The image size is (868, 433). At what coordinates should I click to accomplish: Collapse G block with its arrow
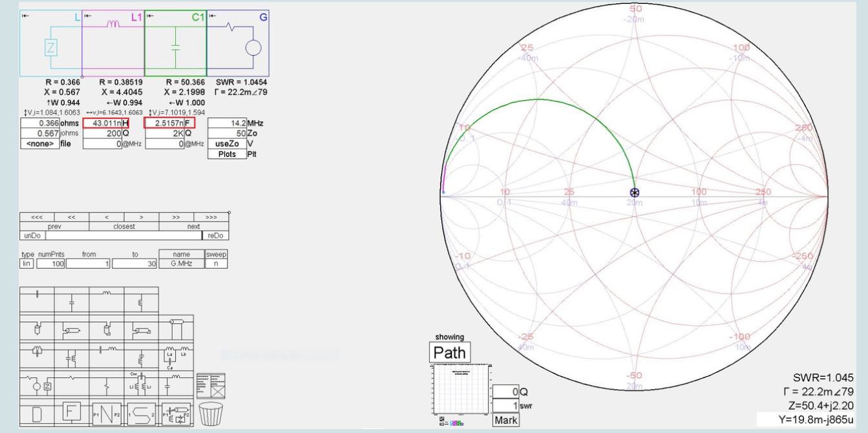(211, 17)
